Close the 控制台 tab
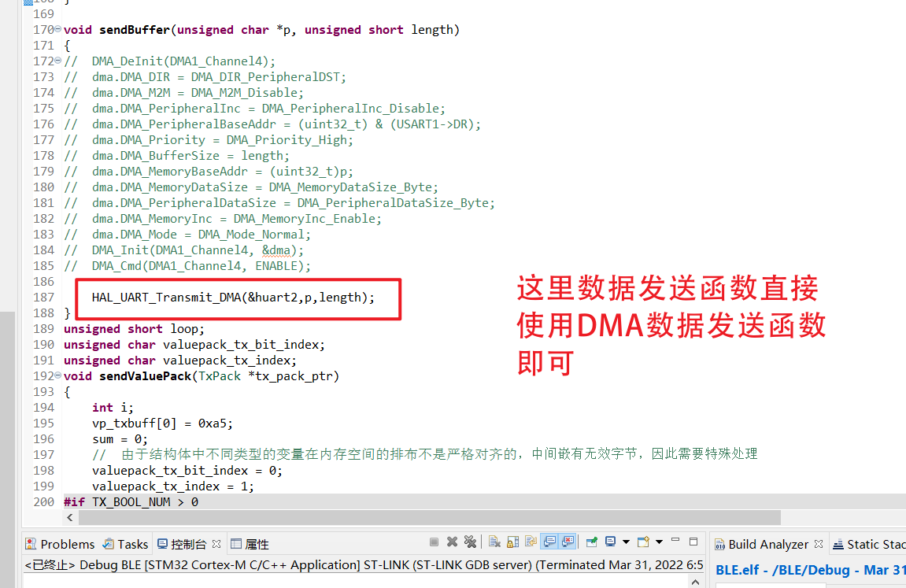The height and width of the screenshot is (588, 906). pos(216,543)
